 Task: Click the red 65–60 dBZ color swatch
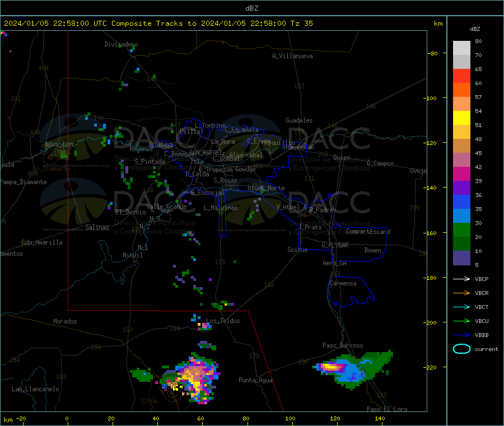click(x=461, y=76)
